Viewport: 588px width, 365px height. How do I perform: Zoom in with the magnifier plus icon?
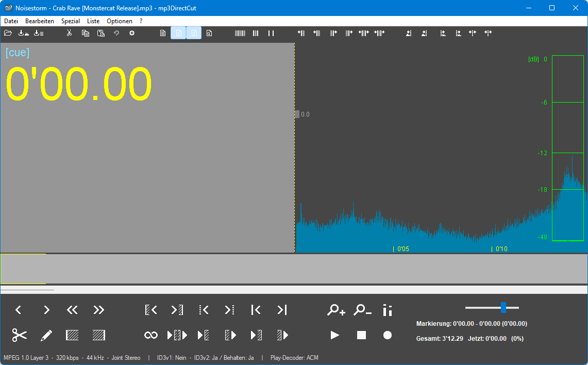click(x=336, y=310)
